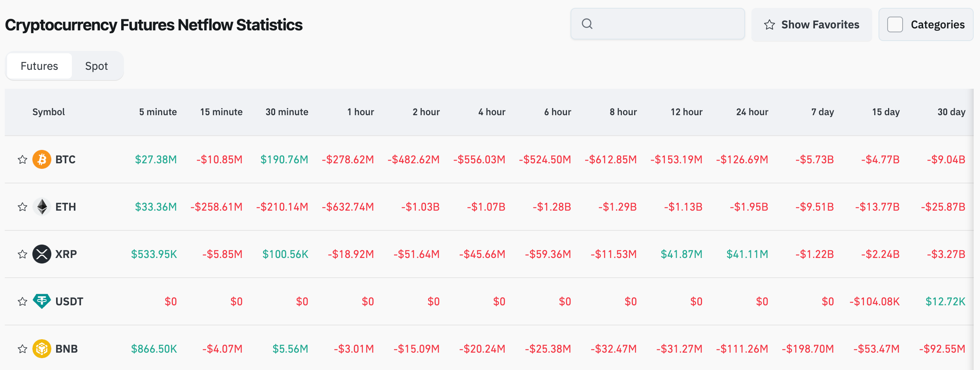Screen dimensions: 980x370
Task: Select ETH 30 day value -$25.87B
Action: [x=943, y=207]
